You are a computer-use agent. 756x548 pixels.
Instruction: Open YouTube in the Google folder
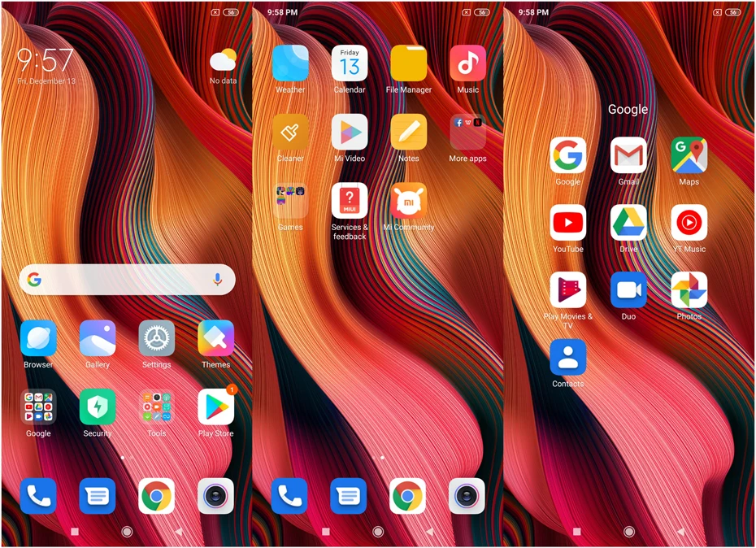[568, 223]
